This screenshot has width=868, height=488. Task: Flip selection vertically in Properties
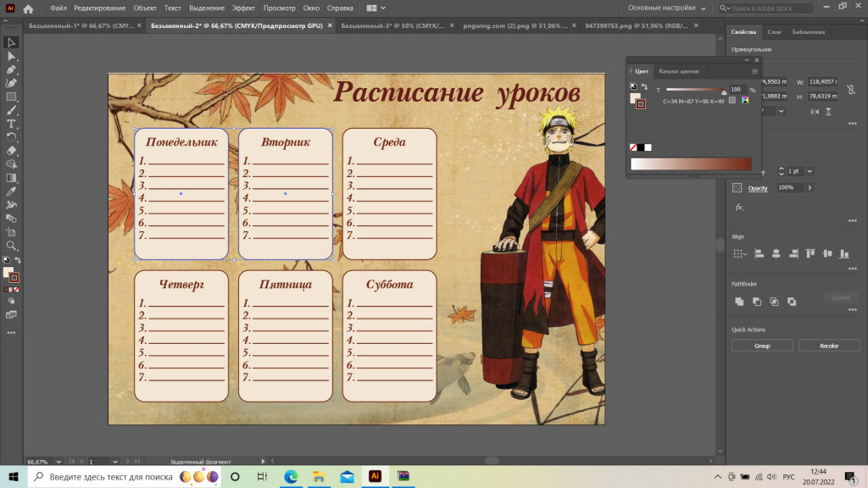(828, 112)
